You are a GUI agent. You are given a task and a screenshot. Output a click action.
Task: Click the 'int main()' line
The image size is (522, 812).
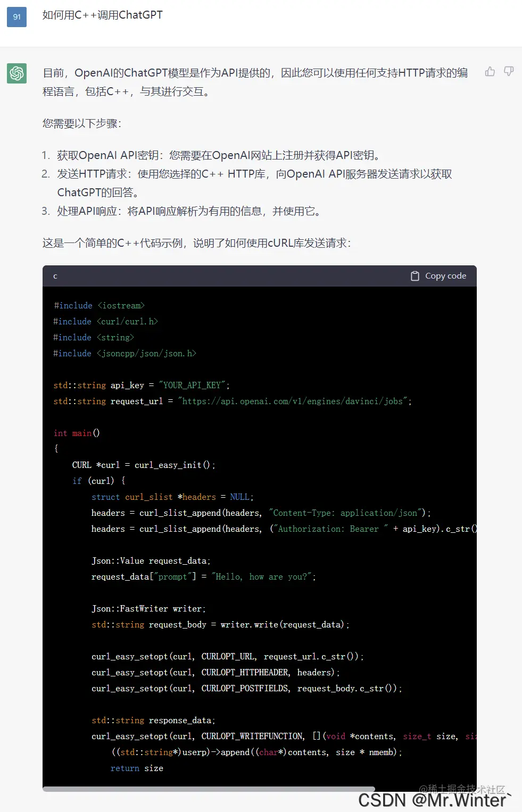[x=77, y=433]
